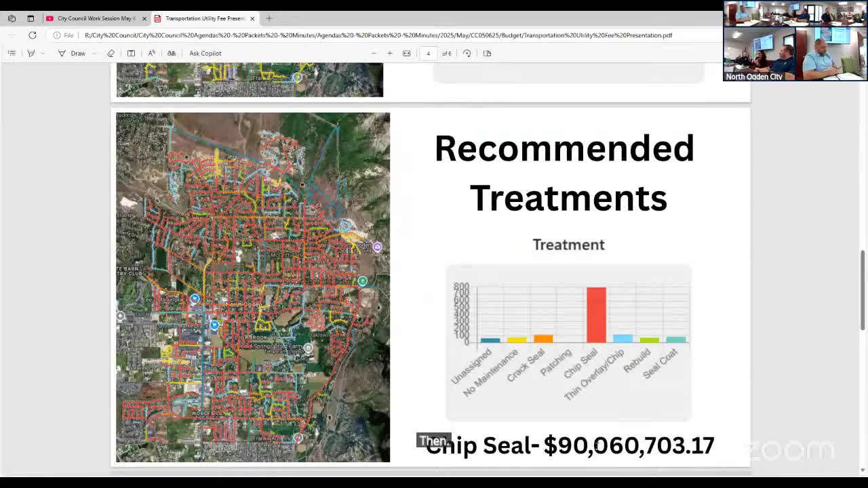This screenshot has width=868, height=488.
Task: Select the Erase annotation tool
Action: pos(111,53)
